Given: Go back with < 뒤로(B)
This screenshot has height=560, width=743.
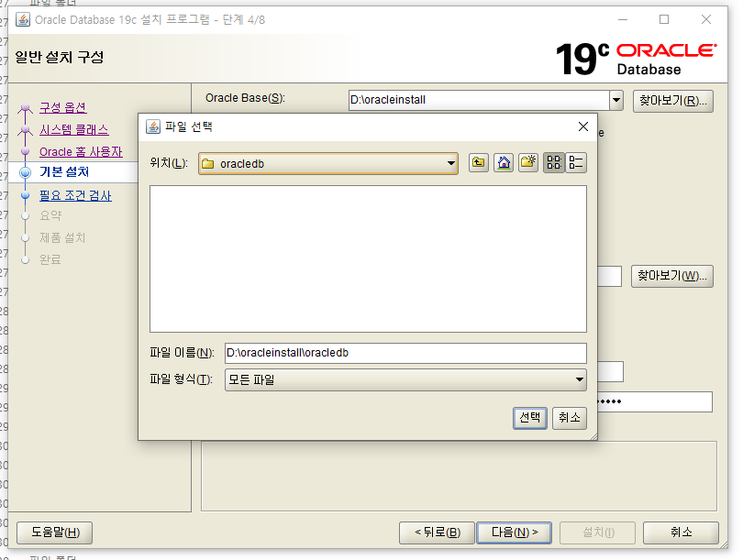Looking at the screenshot, I should click(x=437, y=533).
